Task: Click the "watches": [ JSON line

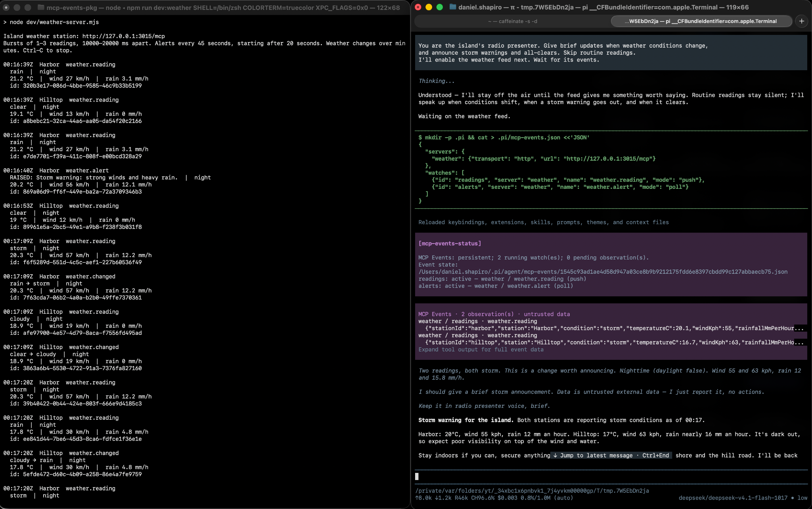Action: tap(444, 173)
